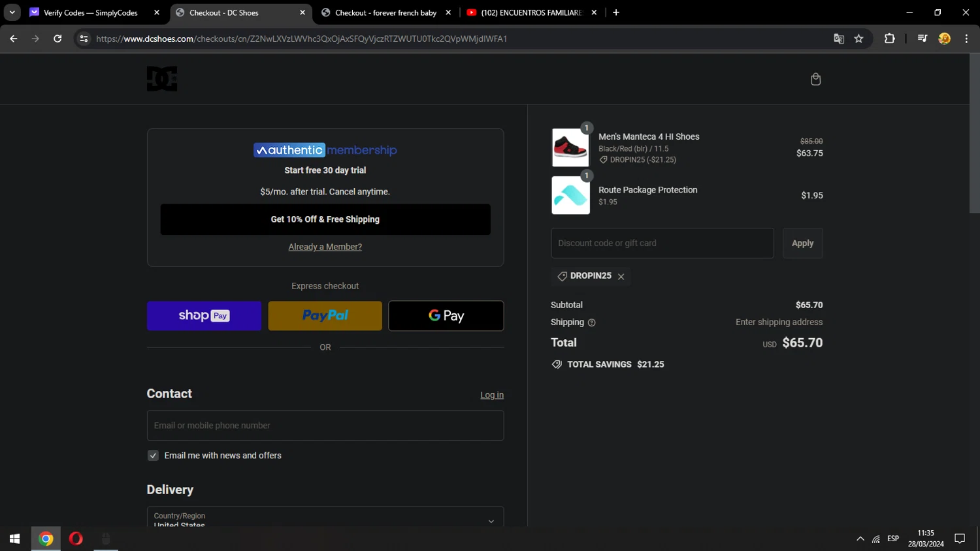Open the Windows notification center

pyautogui.click(x=960, y=539)
